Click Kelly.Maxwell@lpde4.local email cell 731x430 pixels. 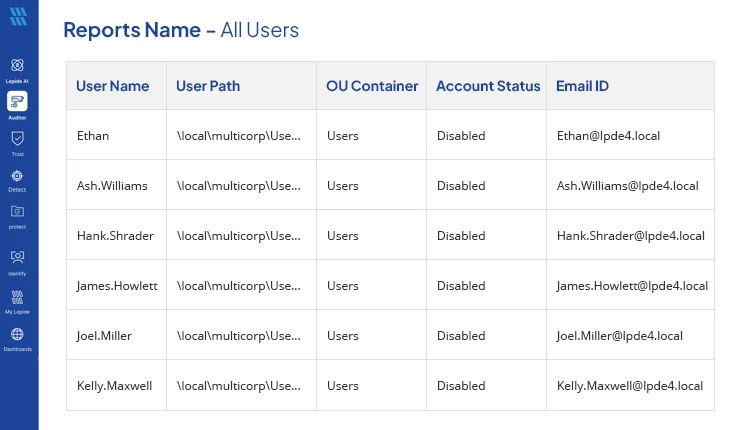coord(630,386)
